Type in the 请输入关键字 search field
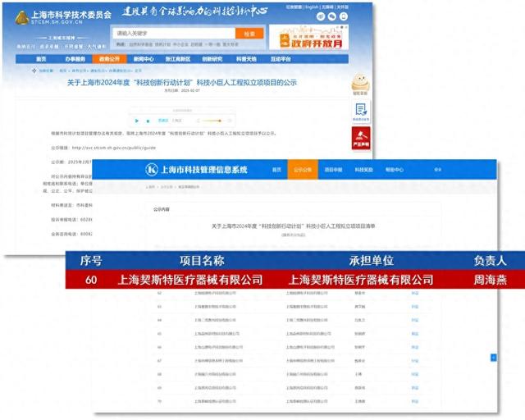The image size is (525, 420). coord(172,34)
